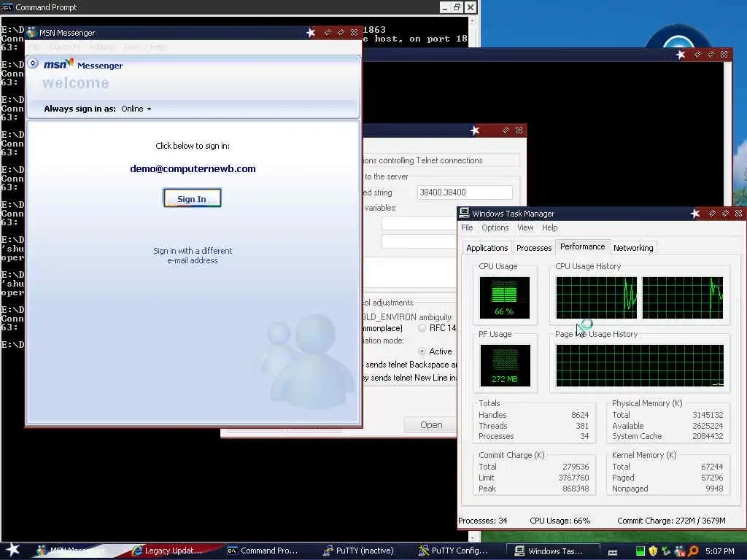Click the Command Prompt vertical scrollbar up arrow

click(x=473, y=20)
